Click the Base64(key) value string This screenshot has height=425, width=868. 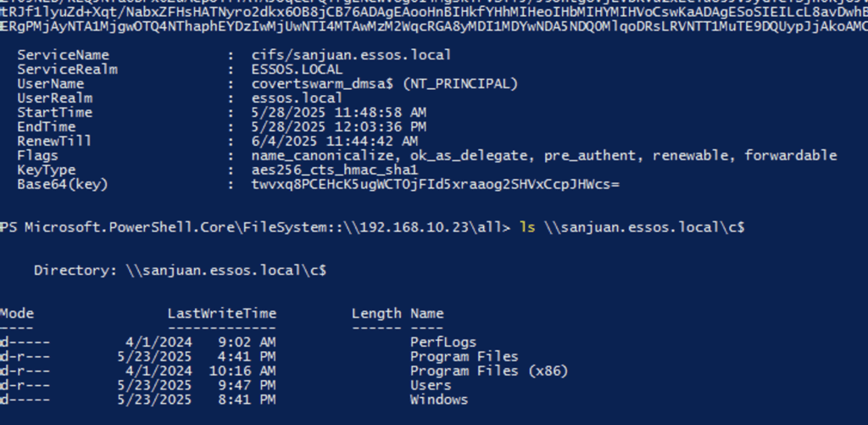[x=435, y=185]
